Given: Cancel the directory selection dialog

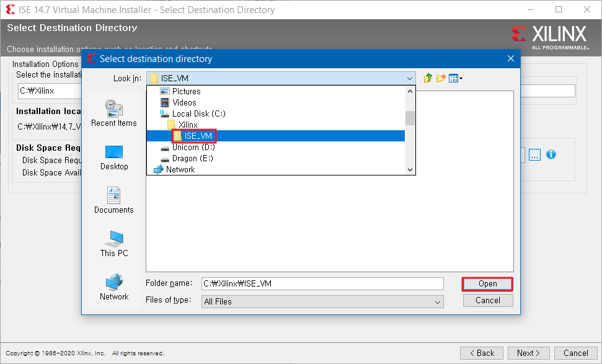Looking at the screenshot, I should (x=487, y=300).
